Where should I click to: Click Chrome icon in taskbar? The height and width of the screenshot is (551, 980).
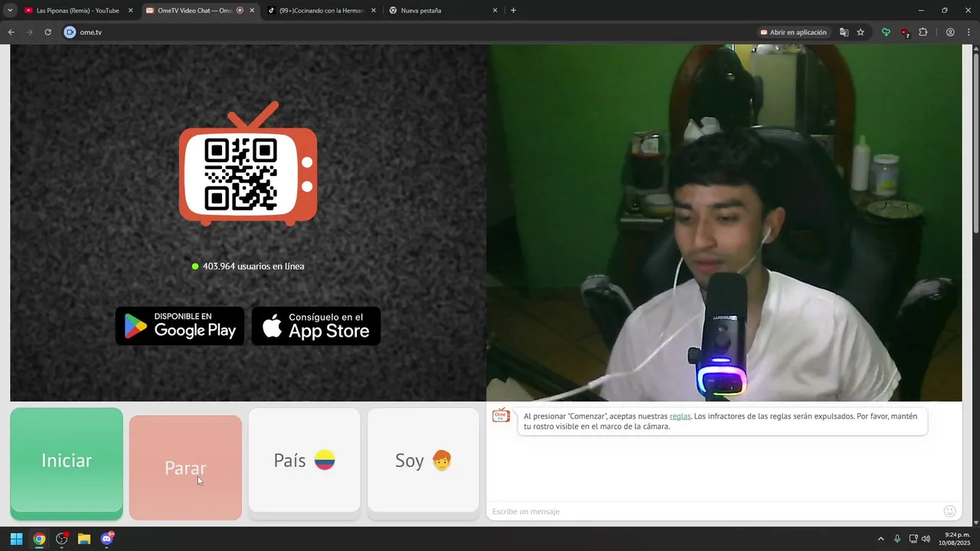coord(39,539)
